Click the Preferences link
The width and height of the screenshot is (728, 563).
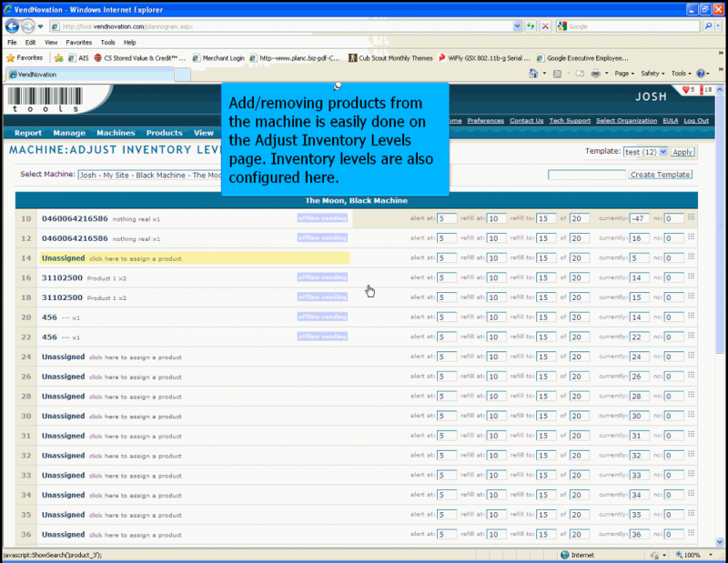click(x=485, y=121)
